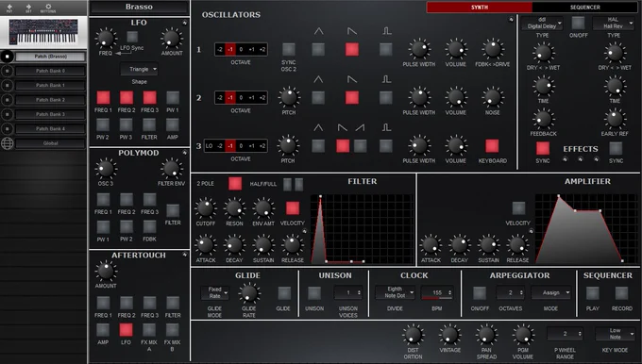Screen dimensions: 642x364
Task: Open the Hall Rev type dropdown
Action: point(614,23)
